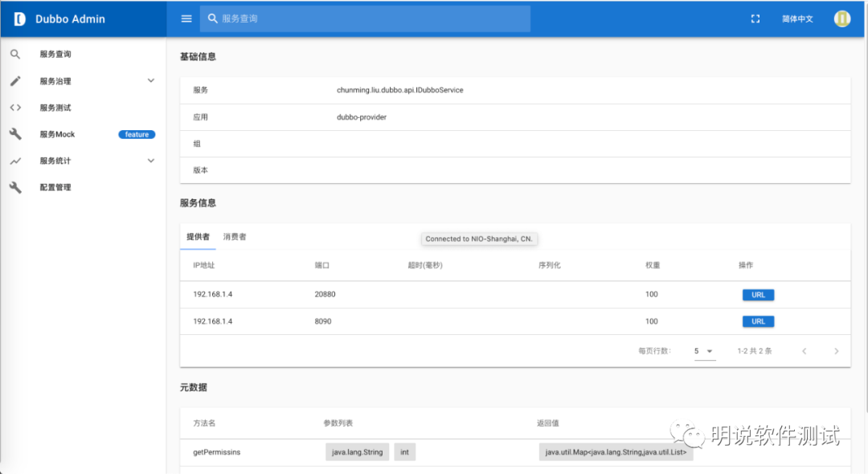Click the Dubbo Admin logo icon
868x474 pixels.
tap(20, 18)
